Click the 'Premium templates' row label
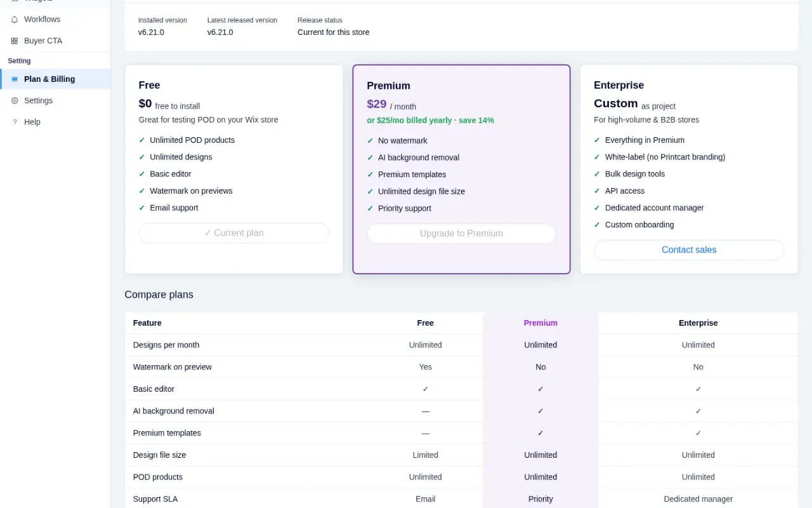Viewport: 812px width, 508px height. click(167, 433)
